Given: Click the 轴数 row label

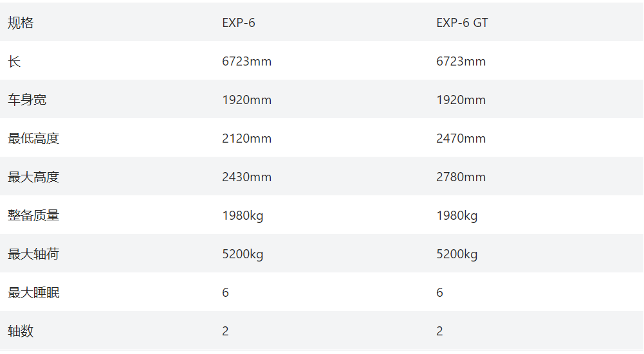Looking at the screenshot, I should (x=21, y=332).
